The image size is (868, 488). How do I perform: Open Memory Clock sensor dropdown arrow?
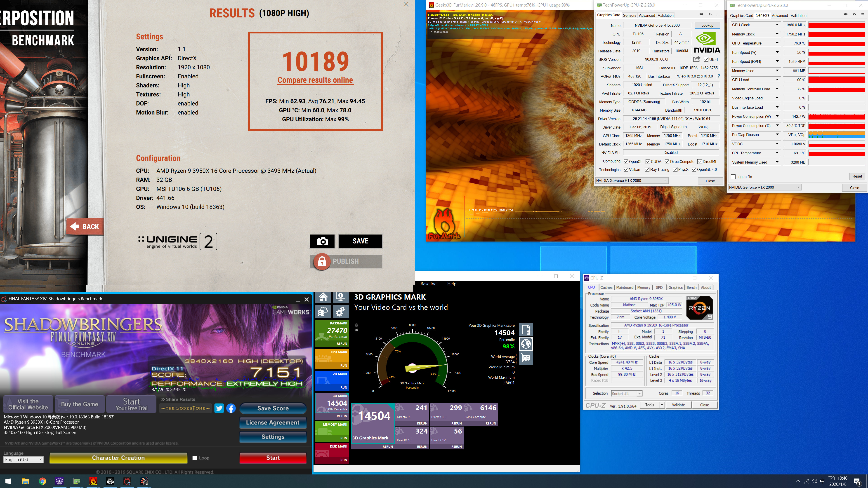click(x=777, y=34)
